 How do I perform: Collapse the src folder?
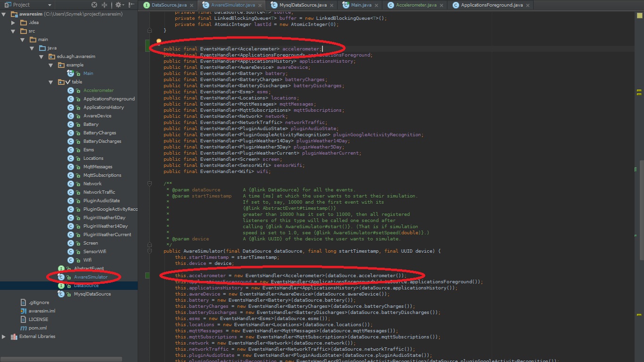pos(14,31)
